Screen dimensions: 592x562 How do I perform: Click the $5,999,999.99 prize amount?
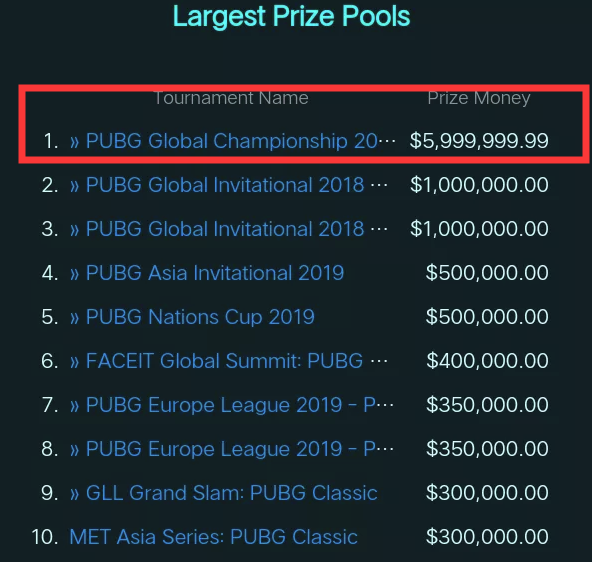[479, 141]
